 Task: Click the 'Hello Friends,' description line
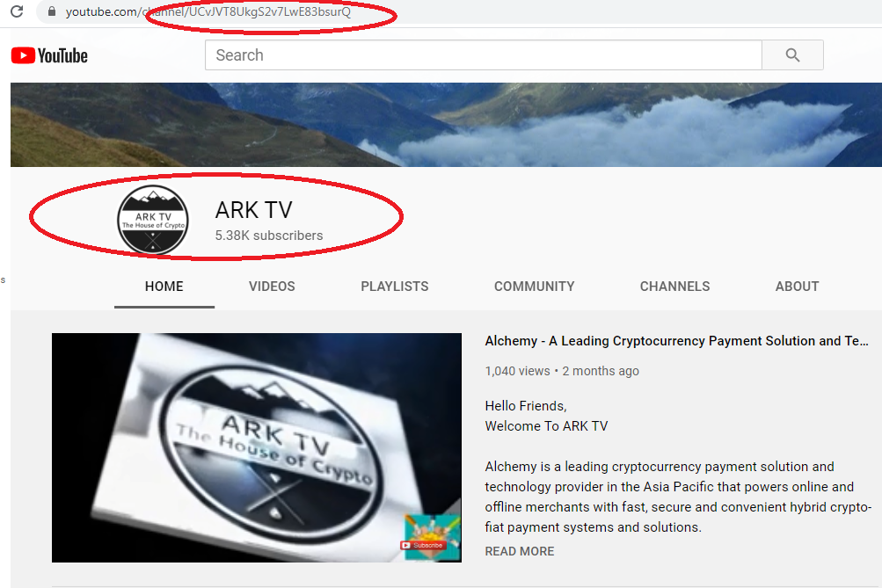click(526, 406)
